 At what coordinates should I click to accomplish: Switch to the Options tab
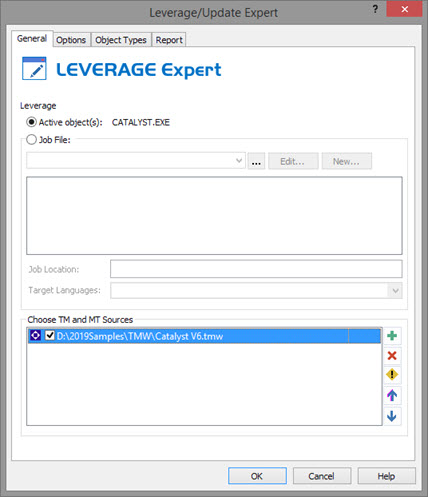pyautogui.click(x=71, y=40)
